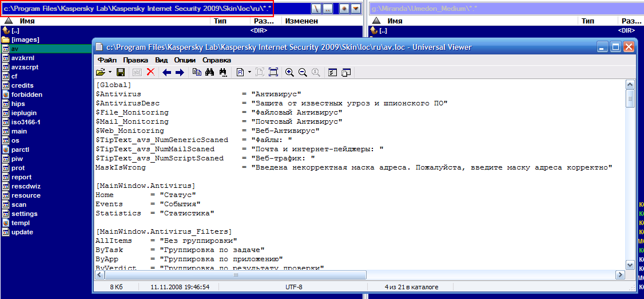Copy selection using the copy icon
Image resolution: width=644 pixels, height=299 pixels.
[197, 72]
